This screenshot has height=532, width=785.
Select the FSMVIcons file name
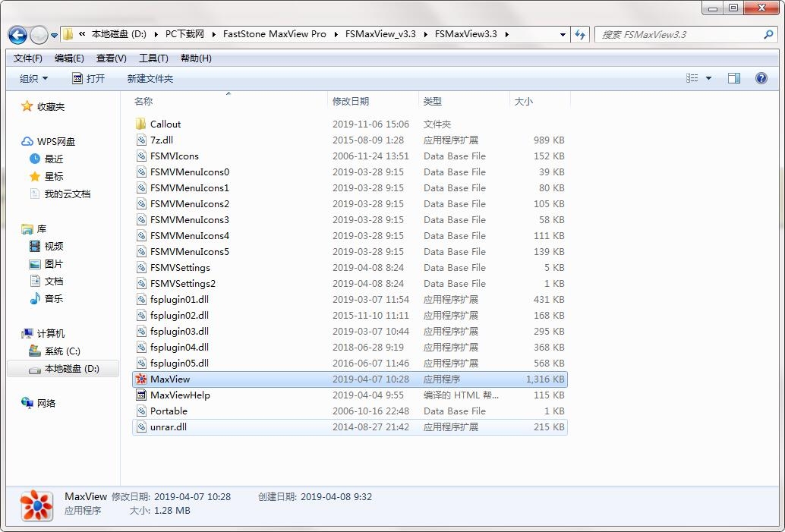click(174, 156)
